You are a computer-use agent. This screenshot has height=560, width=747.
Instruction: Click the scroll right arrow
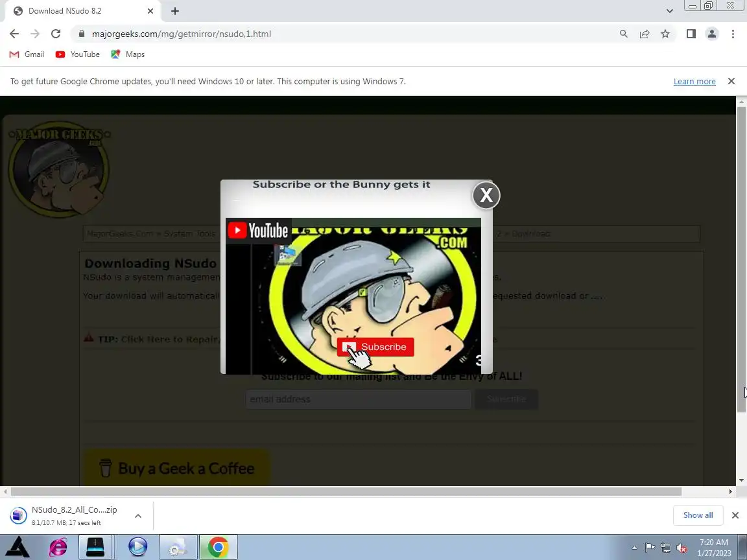(x=731, y=491)
